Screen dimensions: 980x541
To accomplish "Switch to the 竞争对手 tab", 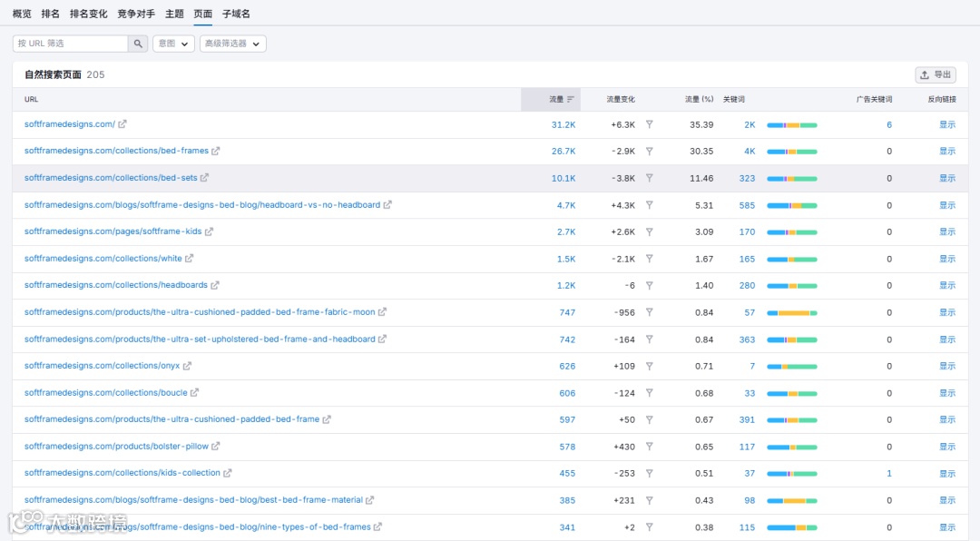I will 136,14.
